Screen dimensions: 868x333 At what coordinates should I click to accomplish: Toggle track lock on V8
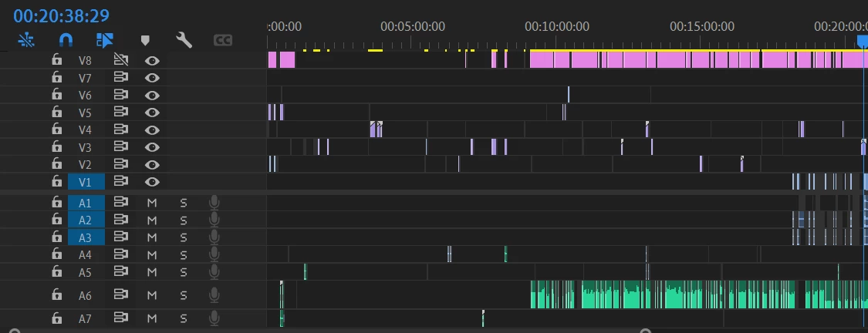56,60
